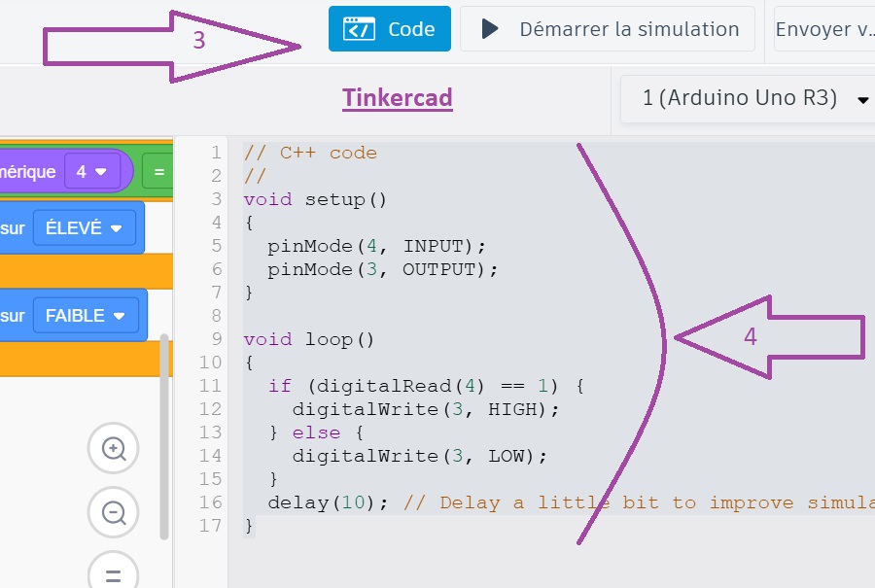Image resolution: width=875 pixels, height=588 pixels.
Task: Open the Code editor panel button
Action: pyautogui.click(x=390, y=29)
